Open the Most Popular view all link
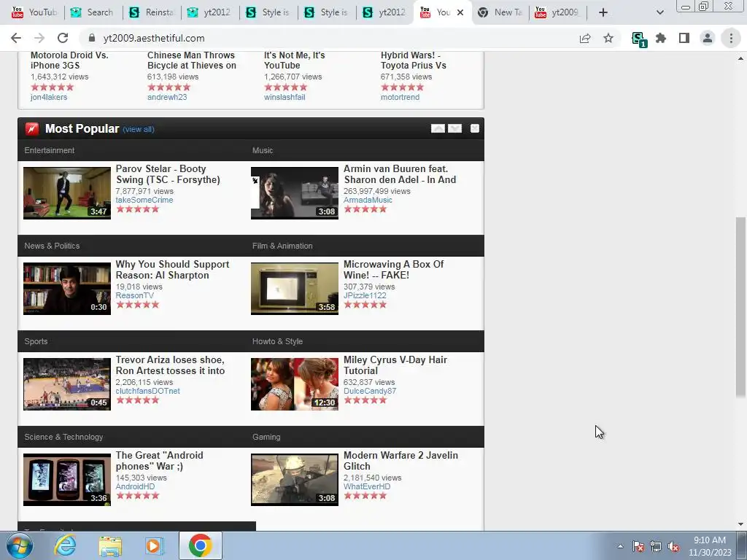Image resolution: width=747 pixels, height=560 pixels. point(138,129)
